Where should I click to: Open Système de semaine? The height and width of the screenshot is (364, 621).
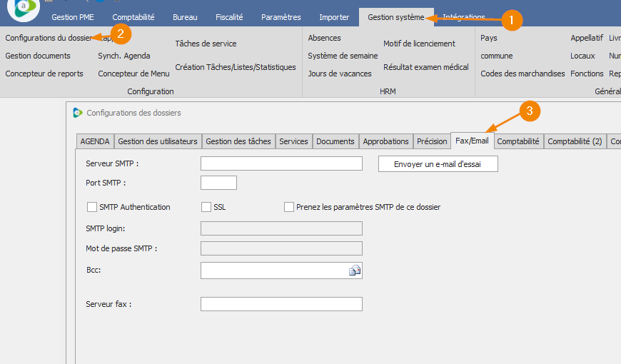coord(343,56)
